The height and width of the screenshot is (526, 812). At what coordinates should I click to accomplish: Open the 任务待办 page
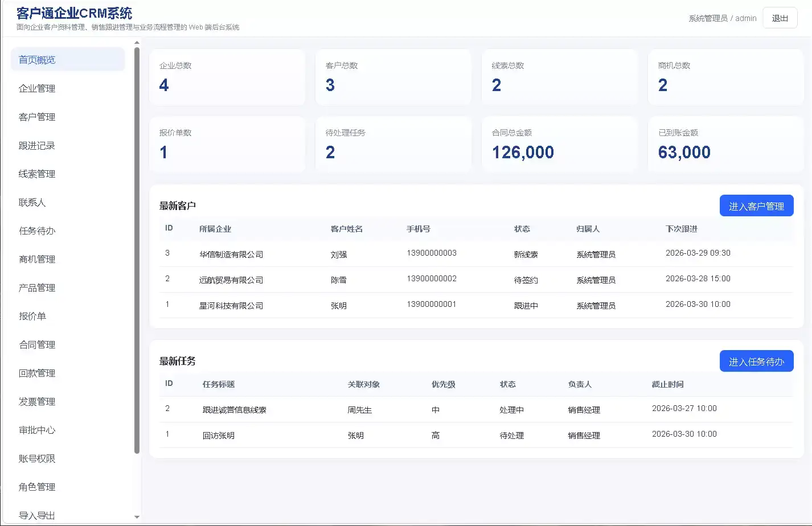(36, 231)
